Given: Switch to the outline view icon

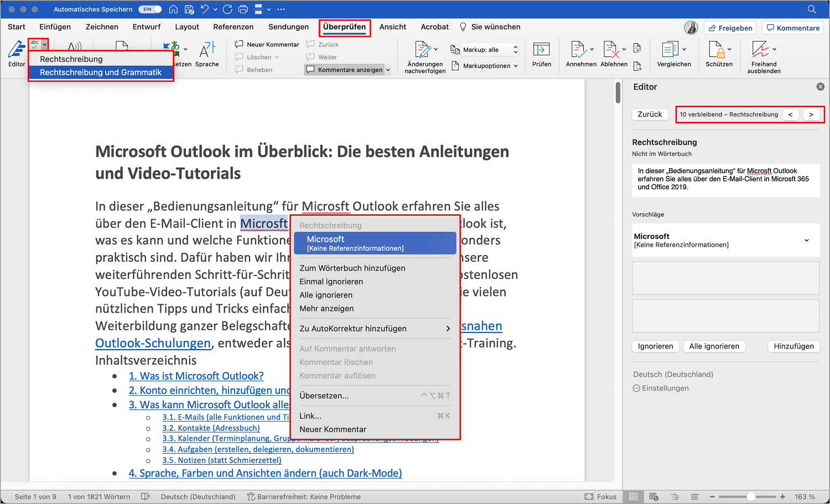Looking at the screenshot, I should click(675, 497).
